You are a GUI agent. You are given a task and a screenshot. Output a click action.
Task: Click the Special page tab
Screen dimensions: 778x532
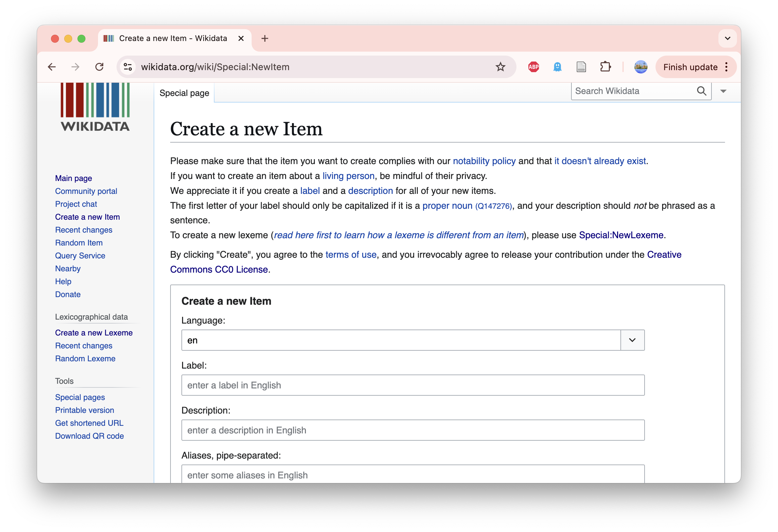[184, 93]
